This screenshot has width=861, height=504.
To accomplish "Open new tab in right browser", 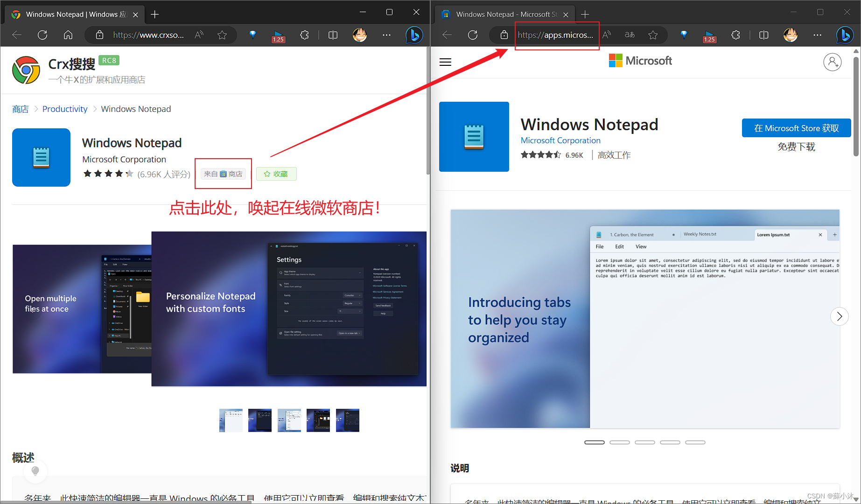I will tap(585, 14).
